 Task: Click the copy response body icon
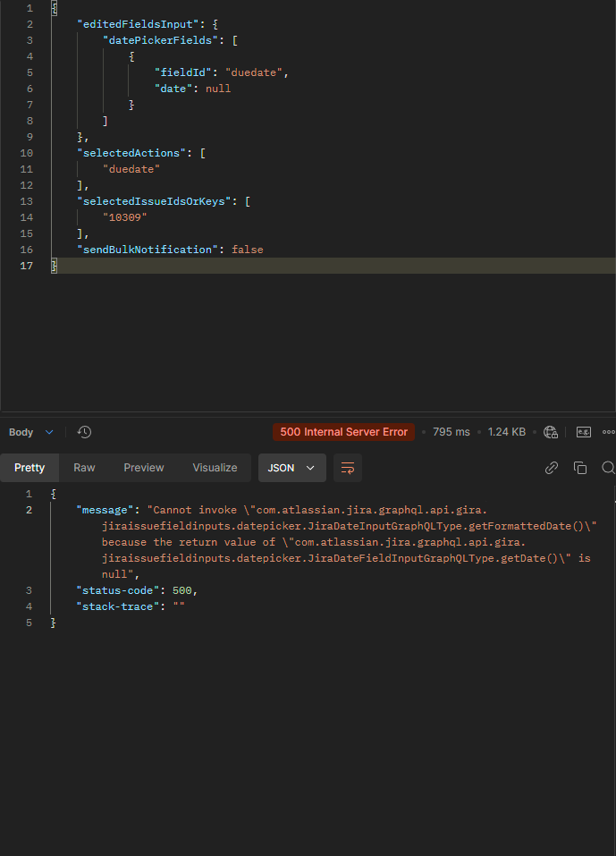tap(580, 468)
